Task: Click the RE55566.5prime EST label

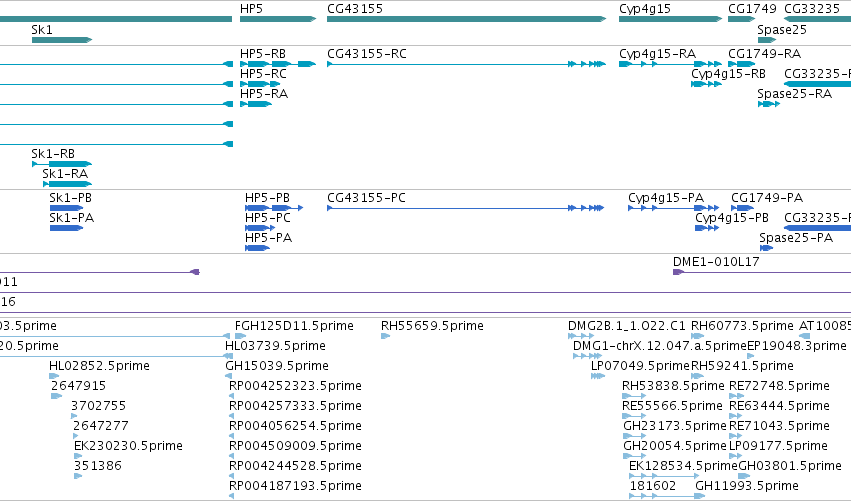Action: click(x=672, y=406)
